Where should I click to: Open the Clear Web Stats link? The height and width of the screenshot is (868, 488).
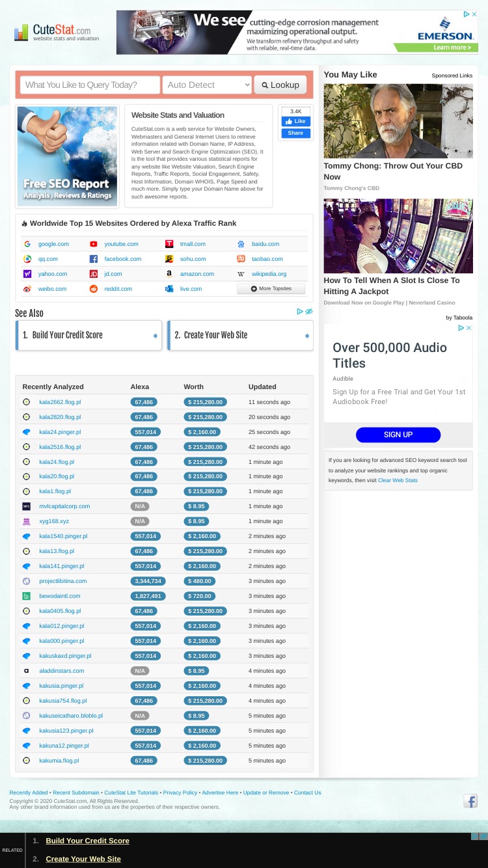click(398, 480)
